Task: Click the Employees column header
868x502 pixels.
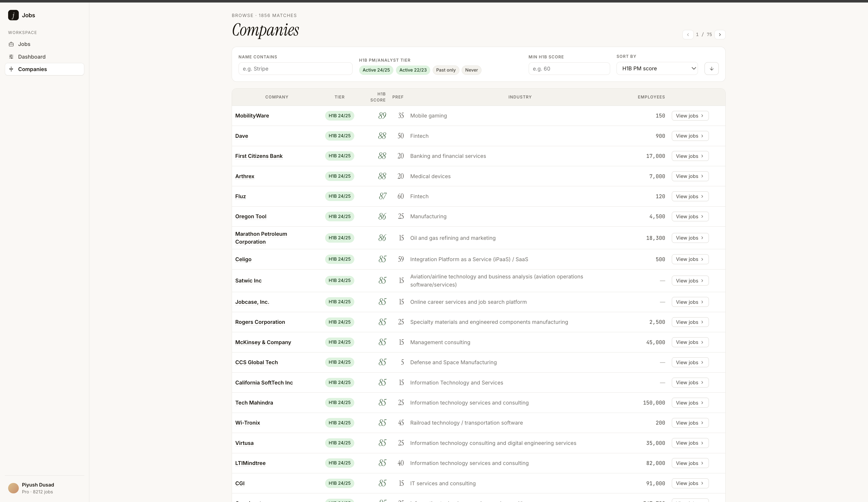Action: [x=651, y=97]
